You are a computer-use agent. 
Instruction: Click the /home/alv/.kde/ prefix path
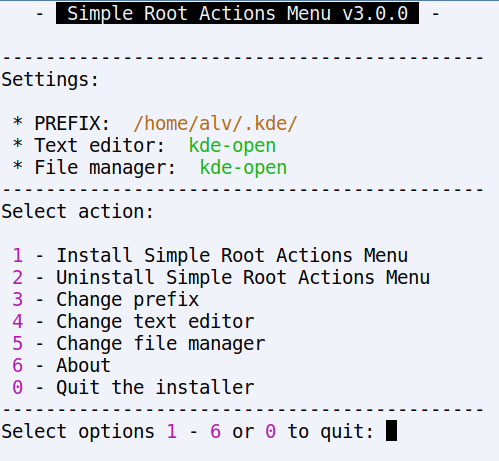click(215, 124)
